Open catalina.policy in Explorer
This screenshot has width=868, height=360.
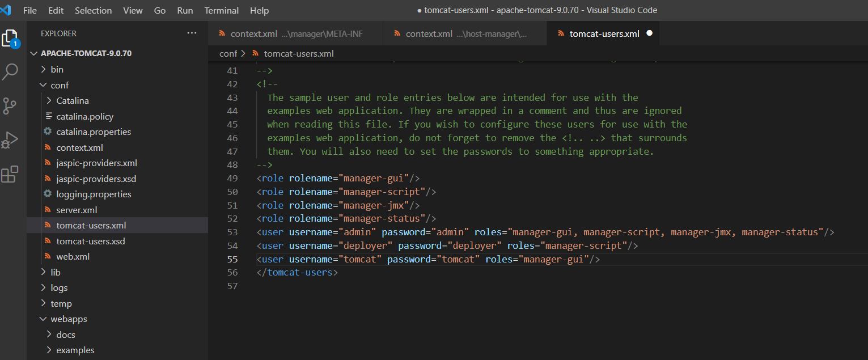[84, 116]
